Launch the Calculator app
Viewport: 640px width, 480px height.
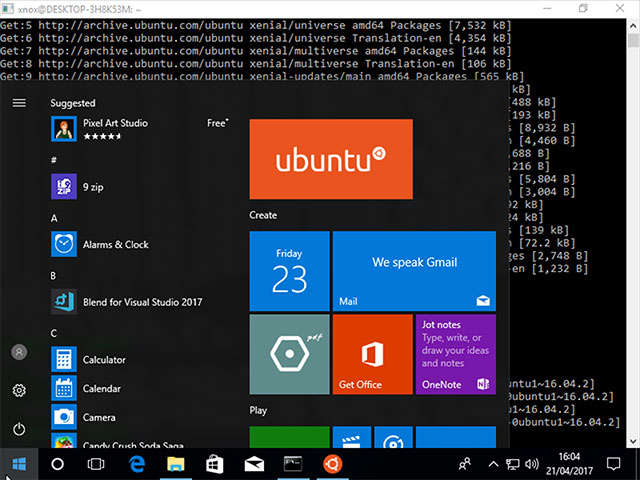point(139,359)
